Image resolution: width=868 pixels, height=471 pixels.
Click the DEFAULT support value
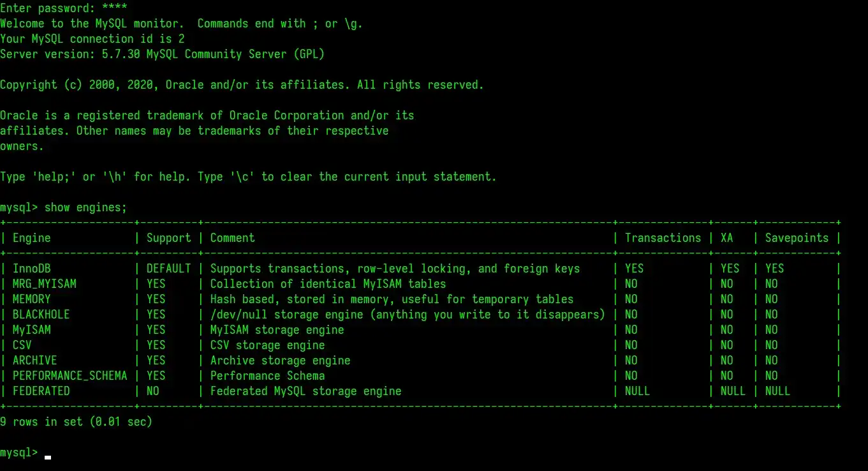[168, 269]
